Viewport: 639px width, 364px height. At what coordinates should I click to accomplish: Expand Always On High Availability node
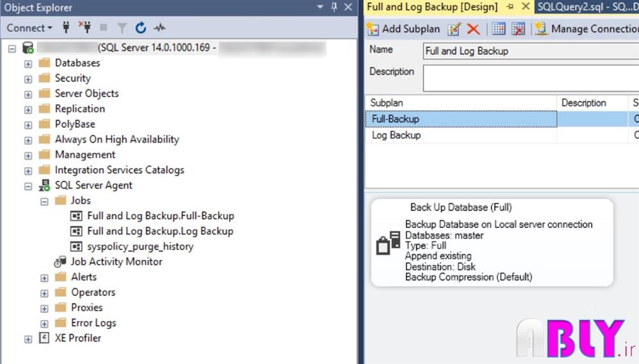[28, 140]
